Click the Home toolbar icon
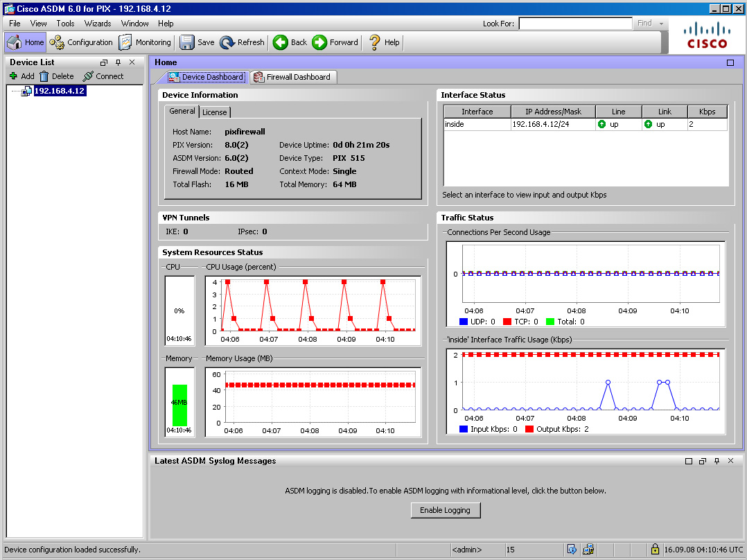747x560 pixels. point(26,42)
